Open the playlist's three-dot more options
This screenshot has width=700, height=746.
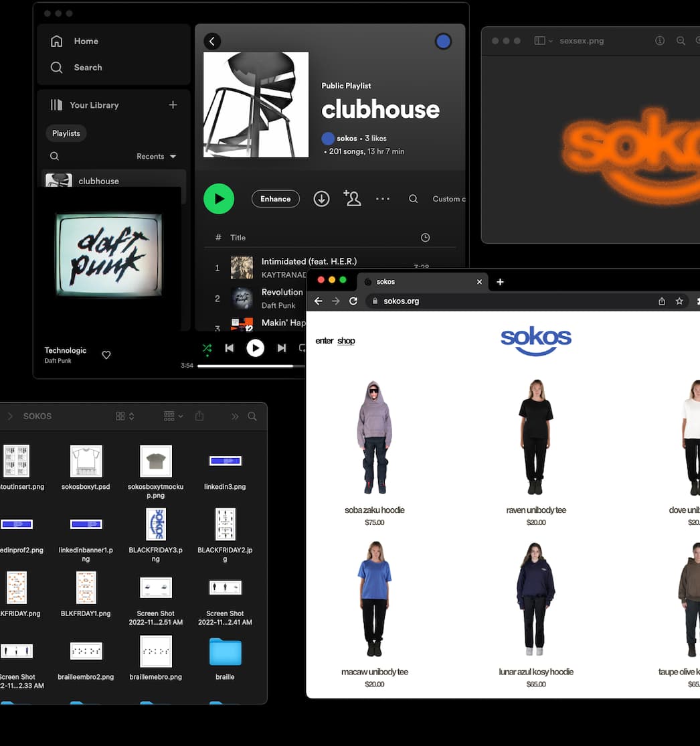[383, 199]
